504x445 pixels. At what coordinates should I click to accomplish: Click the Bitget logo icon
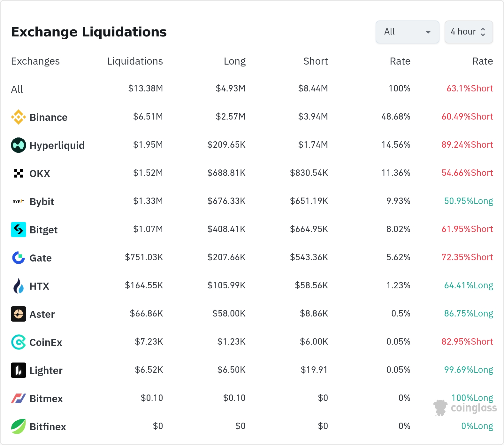tap(19, 230)
